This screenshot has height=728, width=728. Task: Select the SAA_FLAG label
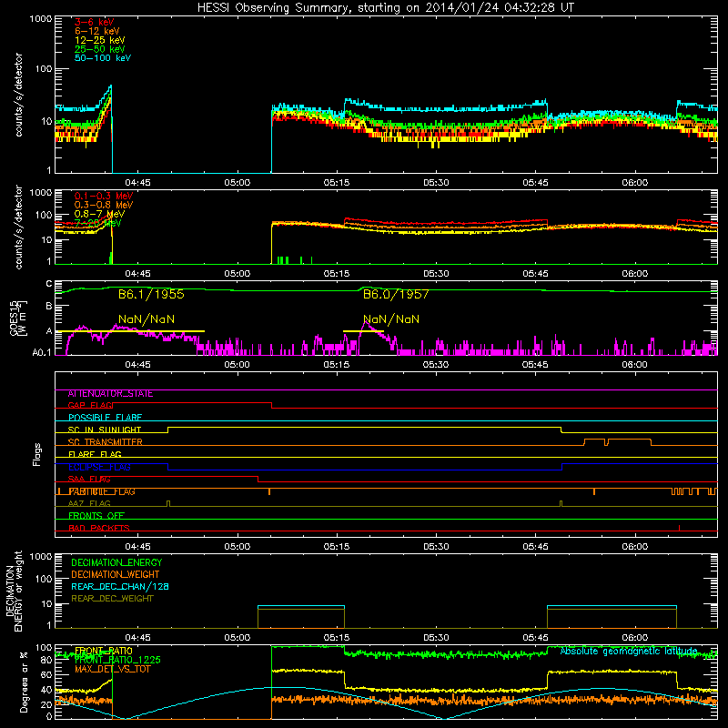(89, 479)
